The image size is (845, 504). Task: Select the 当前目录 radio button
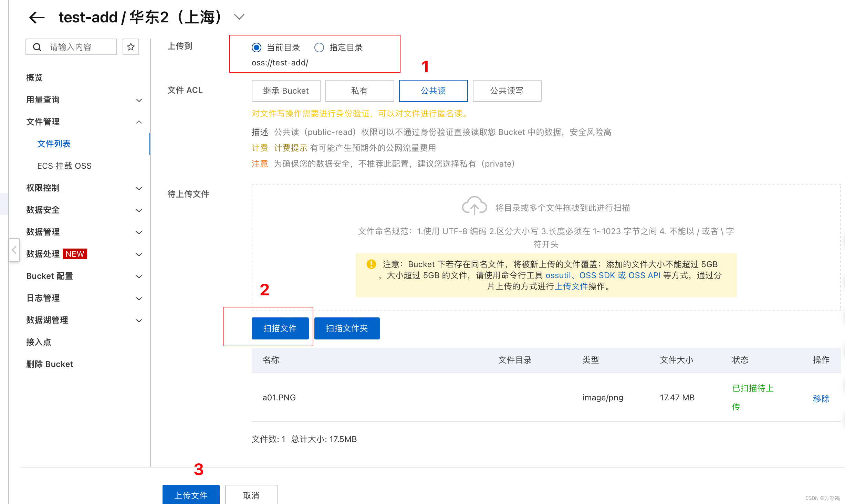tap(257, 48)
